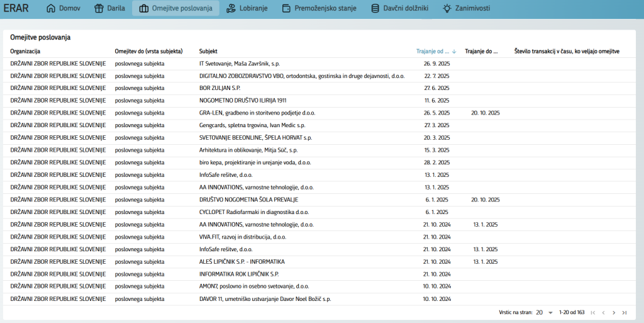Click the Število transakcij column header

[x=567, y=51]
